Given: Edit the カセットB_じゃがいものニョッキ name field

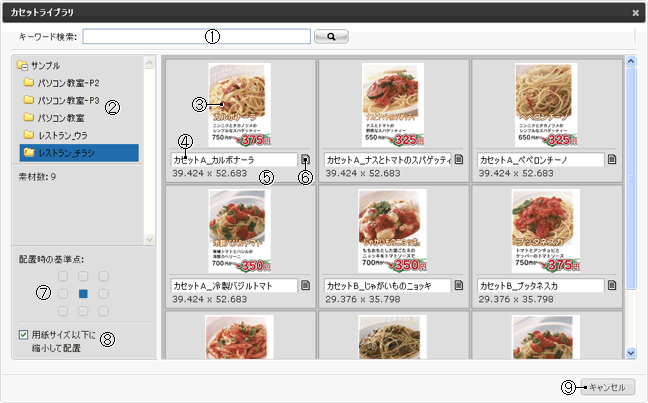Looking at the screenshot, I should point(388,286).
